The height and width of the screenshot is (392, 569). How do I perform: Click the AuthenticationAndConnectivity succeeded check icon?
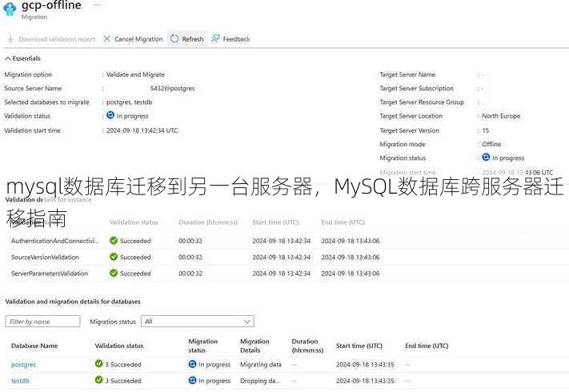[x=114, y=241]
